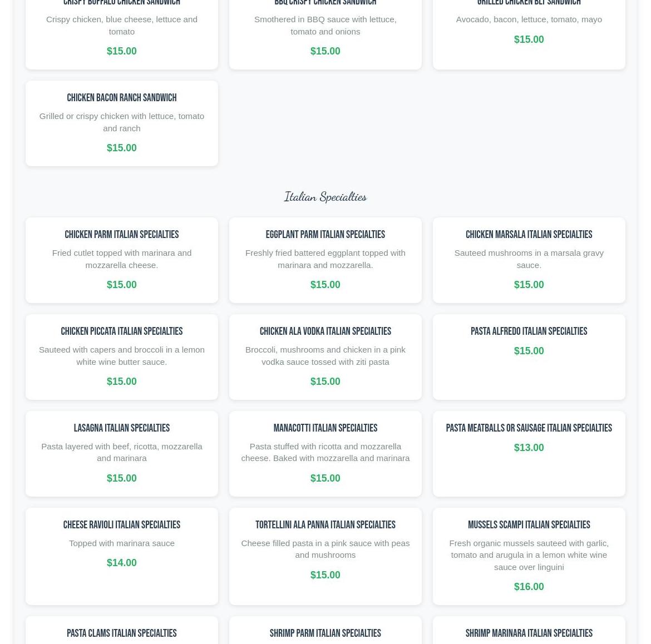Click the $13.00 Pasta Meatballs price

point(529,448)
